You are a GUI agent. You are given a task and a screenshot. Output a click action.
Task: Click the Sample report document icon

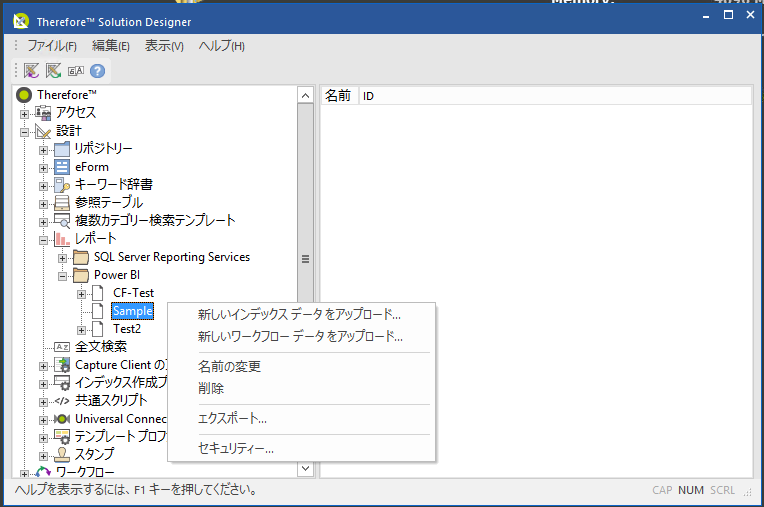[98, 311]
